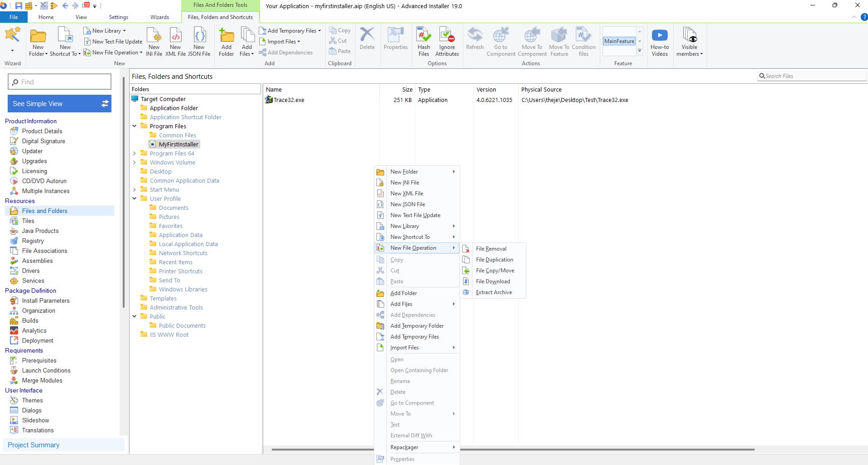
Task: Click Move To Feature ribbon icon
Action: pos(559,41)
